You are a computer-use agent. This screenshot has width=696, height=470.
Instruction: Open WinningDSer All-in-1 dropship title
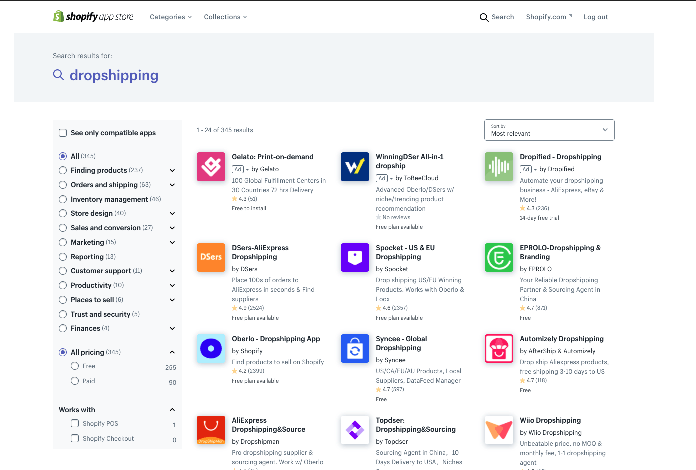[409, 161]
